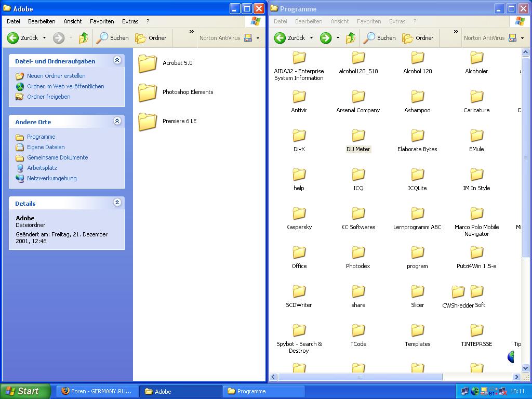Click green forward arrow in Programme window
Image resolution: width=532 pixels, height=399 pixels.
click(x=326, y=37)
